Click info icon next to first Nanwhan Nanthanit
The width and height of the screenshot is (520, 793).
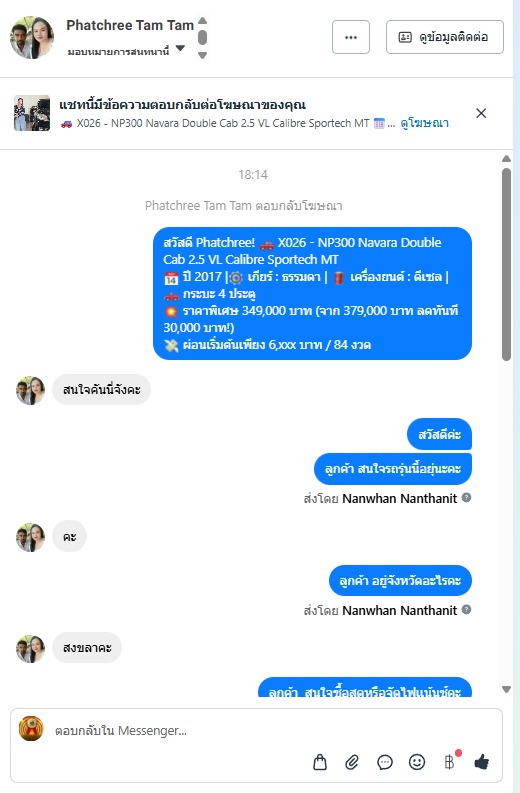(x=466, y=498)
